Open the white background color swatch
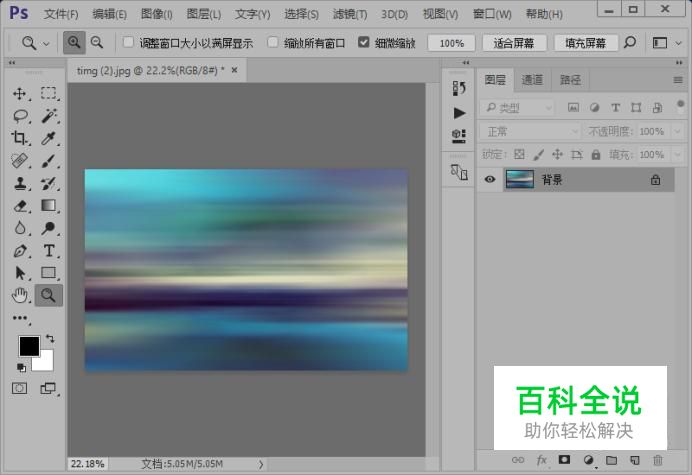The width and height of the screenshot is (692, 475). coord(46,363)
